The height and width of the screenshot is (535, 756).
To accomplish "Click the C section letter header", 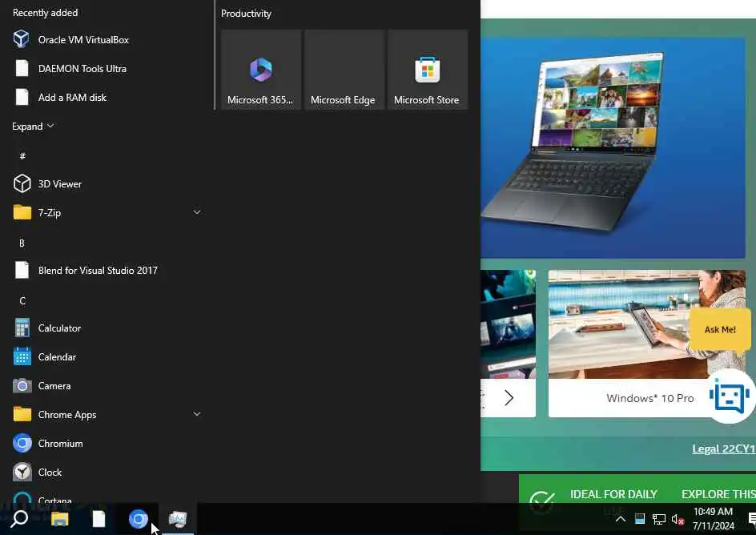I will click(22, 301).
